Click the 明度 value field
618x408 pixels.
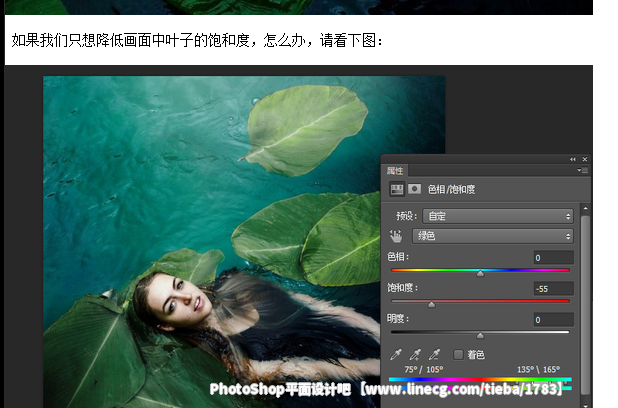553,320
